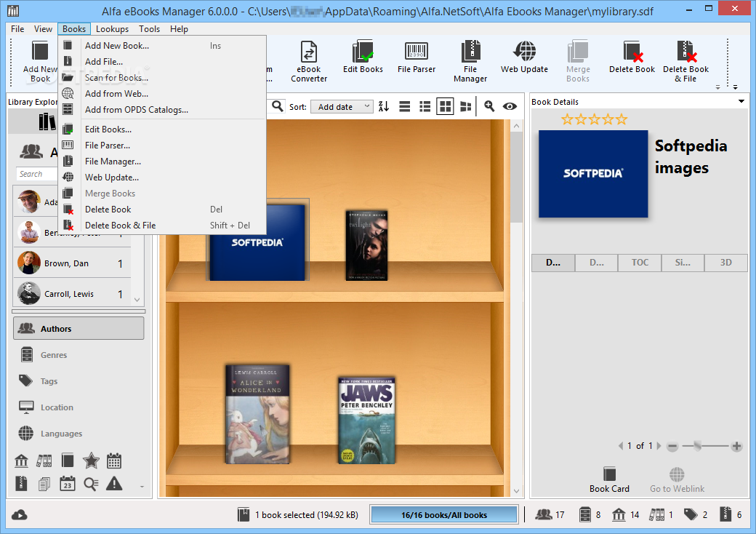Choose Add New Book... in Books menu
Image resolution: width=756 pixels, height=534 pixels.
point(162,45)
